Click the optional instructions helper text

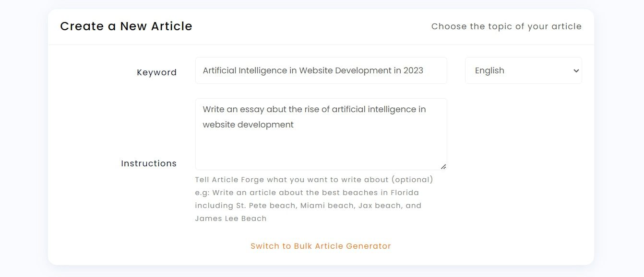click(314, 179)
